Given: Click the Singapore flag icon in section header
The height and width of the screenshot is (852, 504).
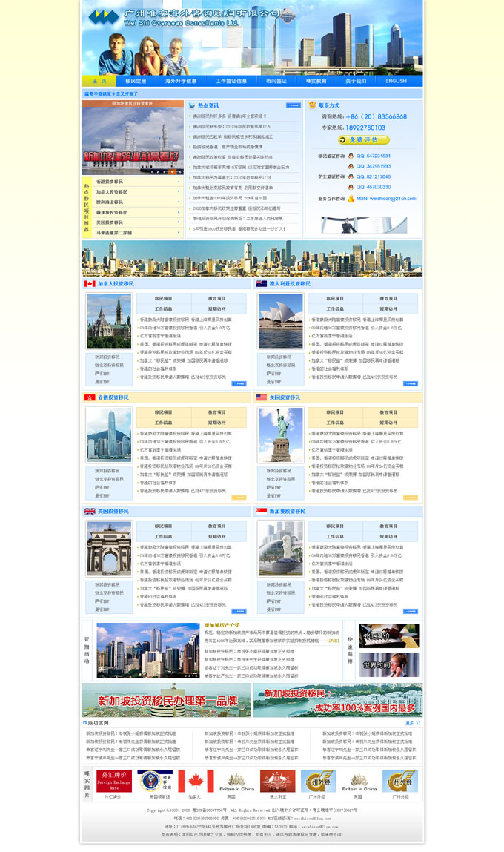Looking at the screenshot, I should [261, 511].
